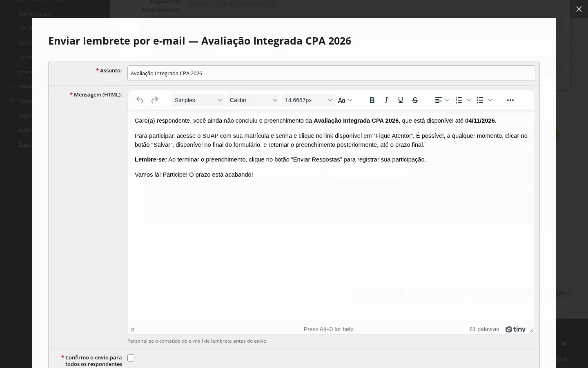Click the 81 palavras word count
588x368 pixels.
coord(484,330)
